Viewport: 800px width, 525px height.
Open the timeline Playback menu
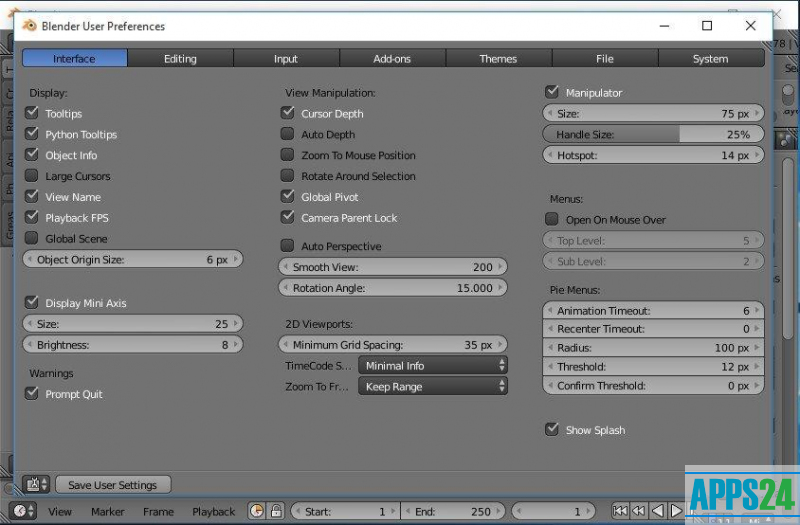pyautogui.click(x=213, y=511)
